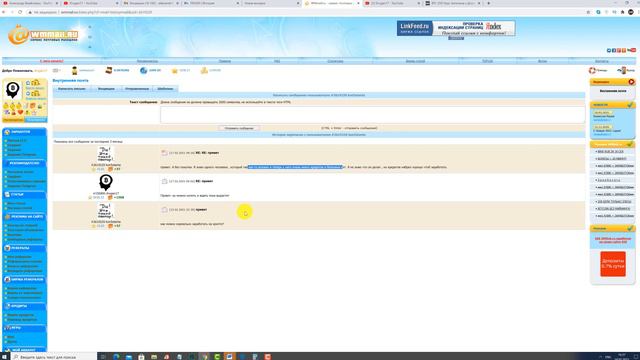Click the envelope icon beside RE: привет
Viewport: 640px width, 360px height.
(x=164, y=181)
